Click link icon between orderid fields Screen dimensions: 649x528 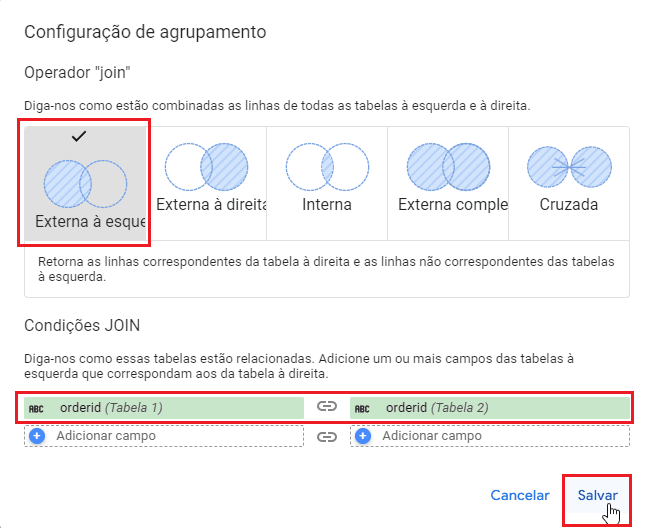tap(326, 408)
